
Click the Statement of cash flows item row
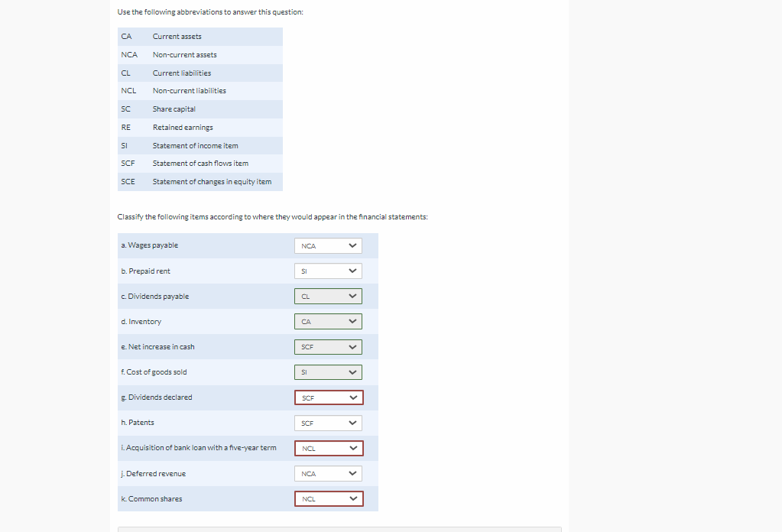tap(199, 163)
